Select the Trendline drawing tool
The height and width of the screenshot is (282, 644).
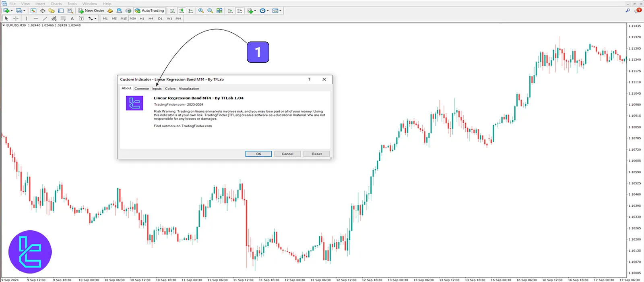click(x=45, y=19)
